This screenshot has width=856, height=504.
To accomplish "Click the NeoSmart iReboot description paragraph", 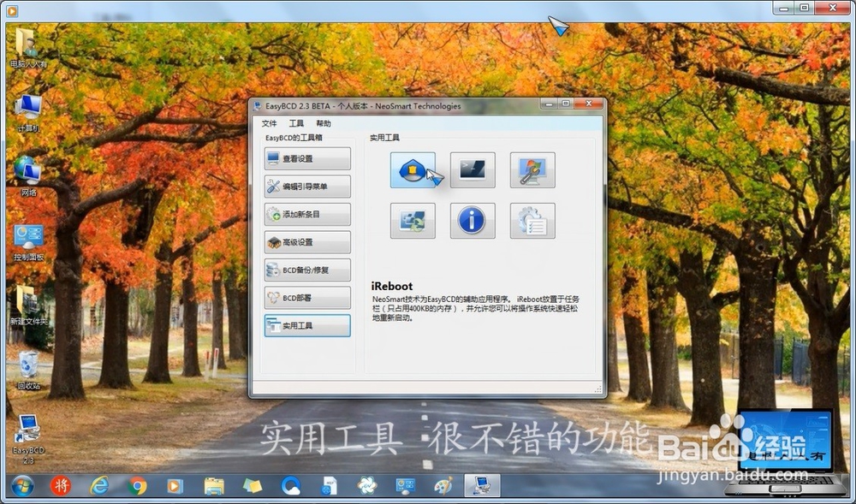I will tap(476, 308).
